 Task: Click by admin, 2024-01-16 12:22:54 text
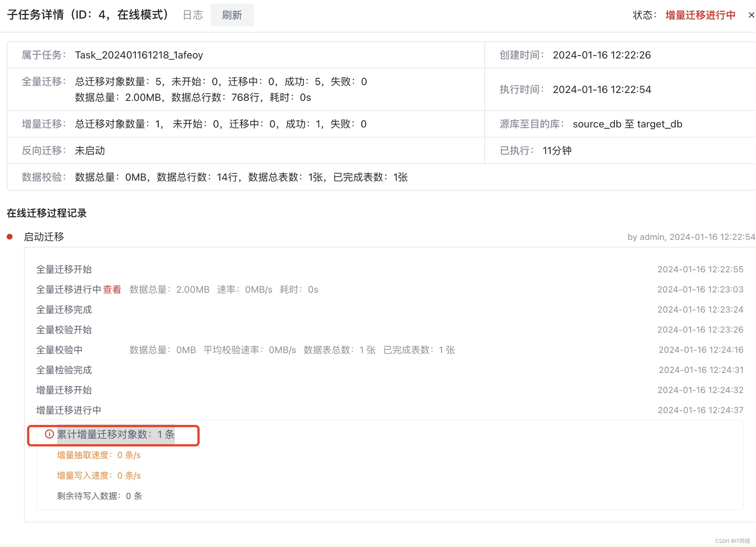point(691,237)
